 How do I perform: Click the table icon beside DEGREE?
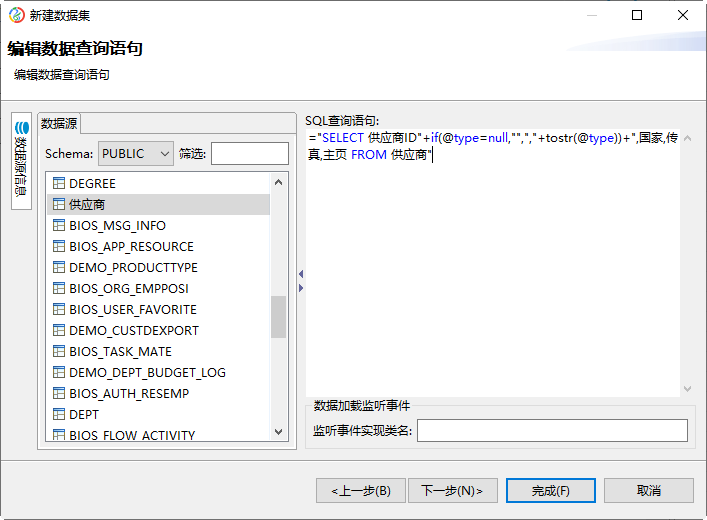(59, 184)
